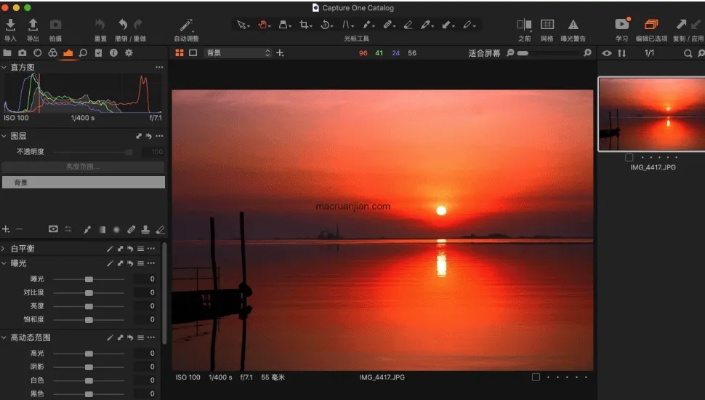Image resolution: width=705 pixels, height=400 pixels.
Task: Switch to the Library folder tool tab
Action: pyautogui.click(x=8, y=52)
